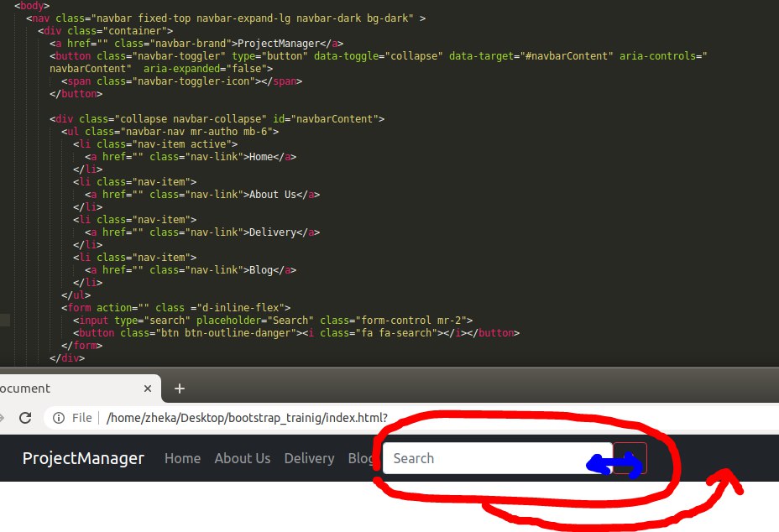This screenshot has height=532, width=779.
Task: Click the ul navbar-nav mr-autho code line
Action: (x=170, y=132)
